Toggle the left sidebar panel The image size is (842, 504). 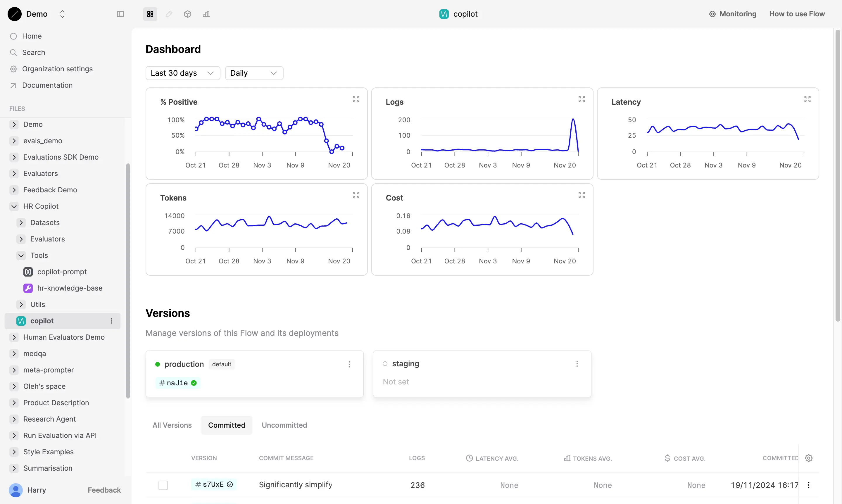tap(120, 14)
